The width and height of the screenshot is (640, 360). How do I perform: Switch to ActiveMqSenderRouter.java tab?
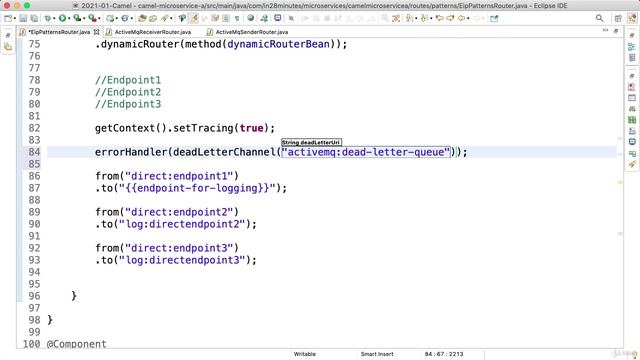tap(251, 32)
